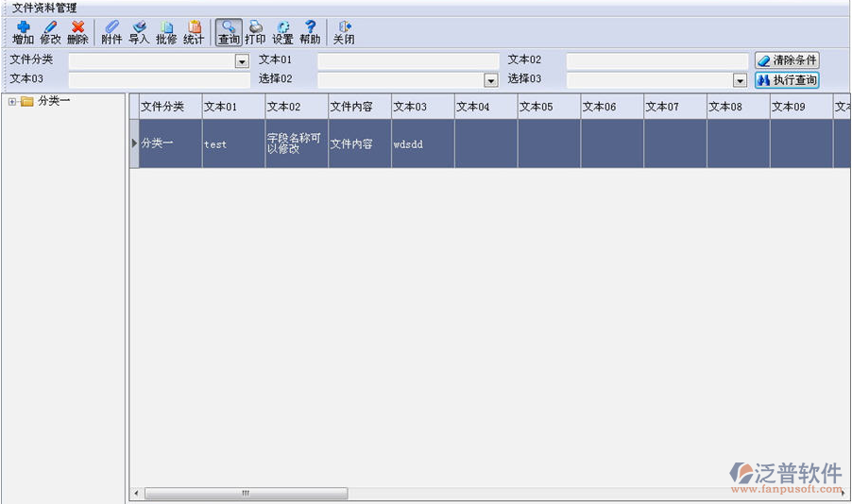This screenshot has height=504, width=852.
Task: Click the 清除条件 button
Action: 787,60
